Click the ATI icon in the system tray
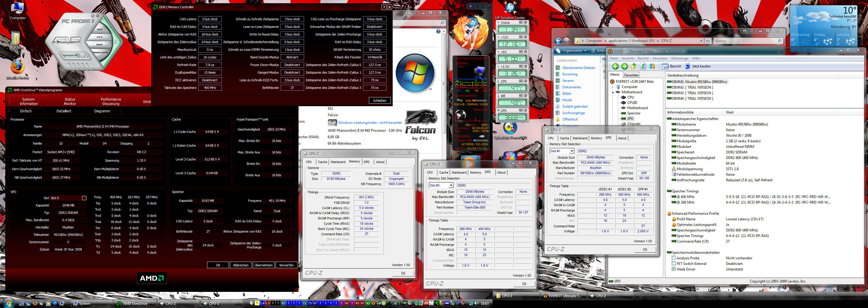This screenshot has width=868, height=308. pos(426,303)
